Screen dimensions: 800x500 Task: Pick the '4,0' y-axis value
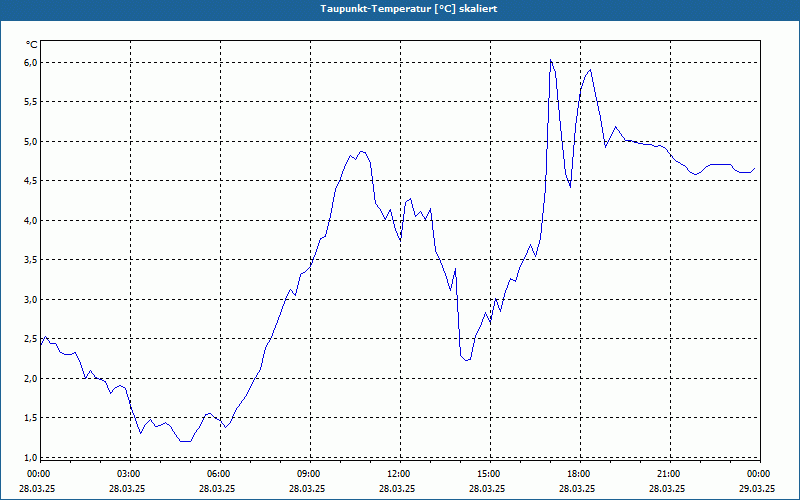coord(31,220)
